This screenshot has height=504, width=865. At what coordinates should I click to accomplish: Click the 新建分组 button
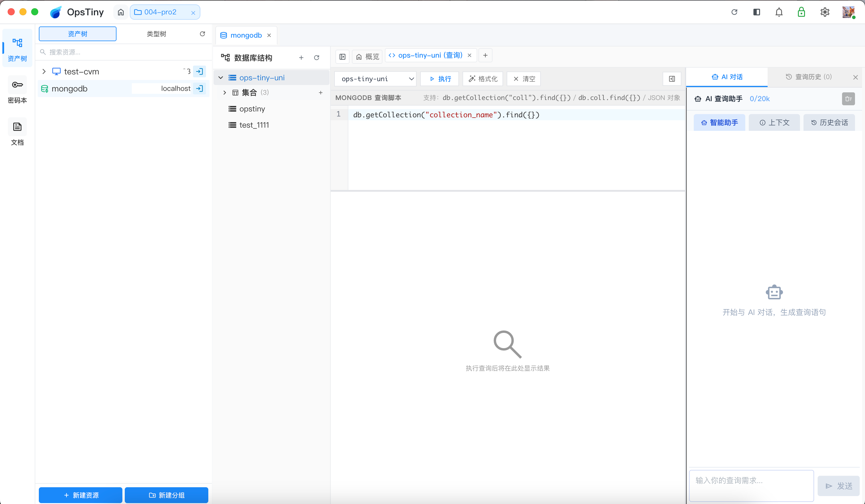point(167,495)
